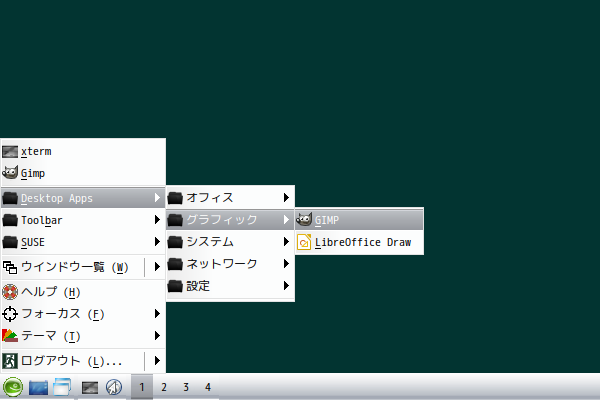Expand the グラフィック submenu arrow
This screenshot has height=400, width=600.
click(286, 220)
